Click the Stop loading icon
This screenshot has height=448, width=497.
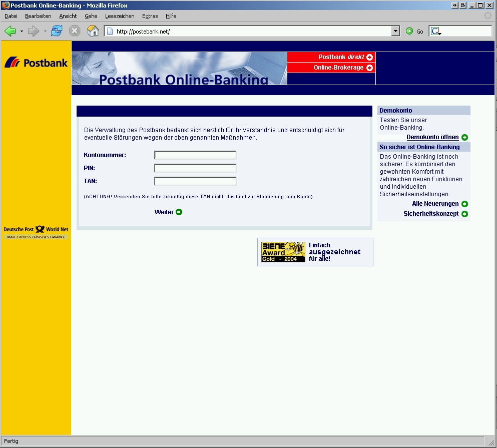pyautogui.click(x=75, y=31)
